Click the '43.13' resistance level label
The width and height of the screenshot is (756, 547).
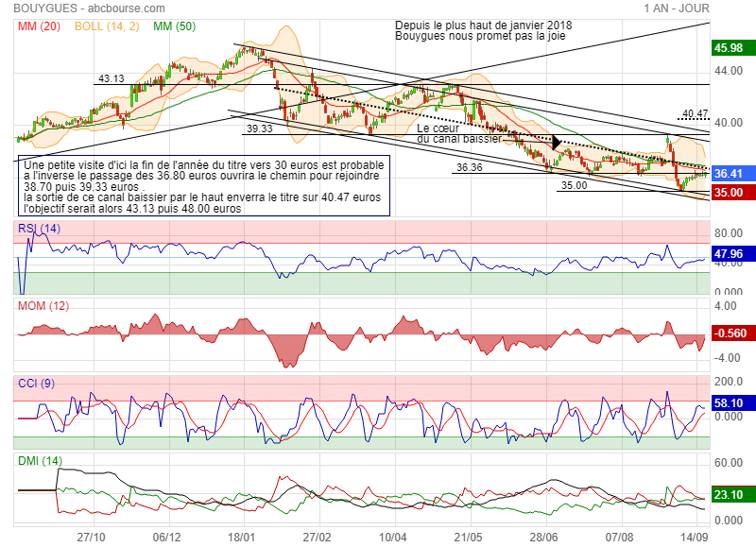[112, 78]
